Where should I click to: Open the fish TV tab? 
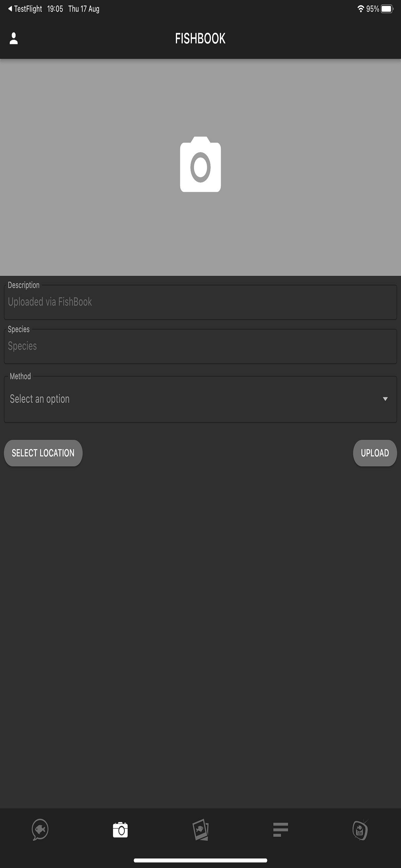pos(360,830)
